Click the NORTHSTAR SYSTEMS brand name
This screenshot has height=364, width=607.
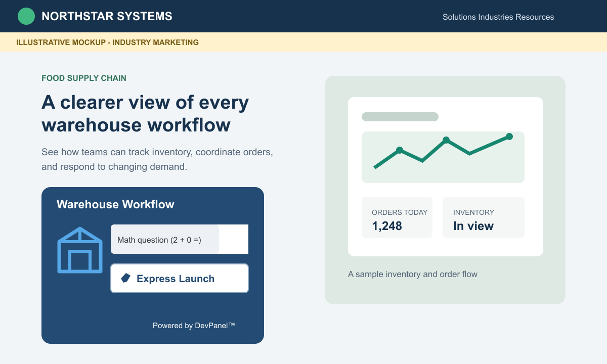tap(107, 16)
